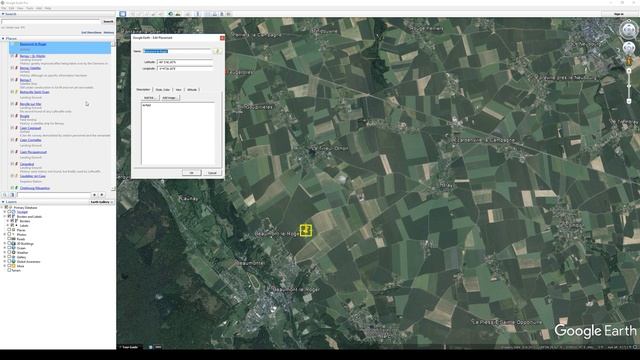Expand the Gallery layer tree node
The width and height of the screenshot is (640, 360).
point(5,257)
